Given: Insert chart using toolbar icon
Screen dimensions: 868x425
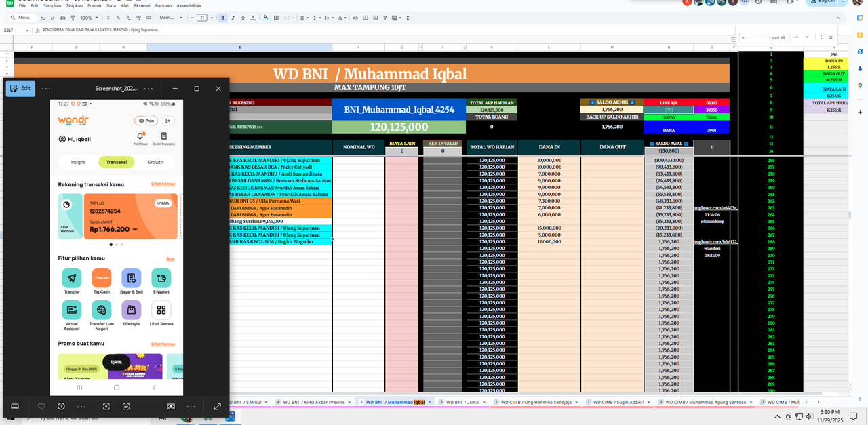Looking at the screenshot, I should (x=375, y=18).
